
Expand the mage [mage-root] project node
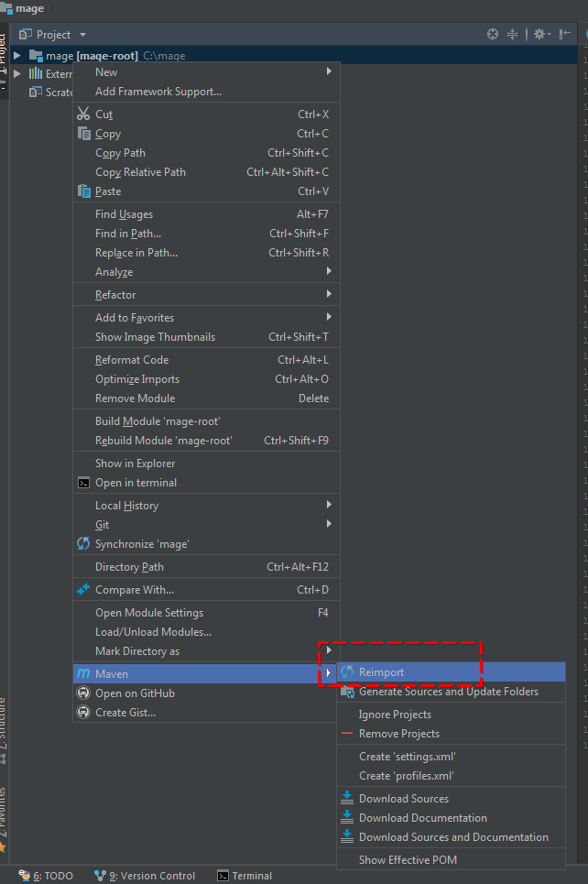click(16, 54)
